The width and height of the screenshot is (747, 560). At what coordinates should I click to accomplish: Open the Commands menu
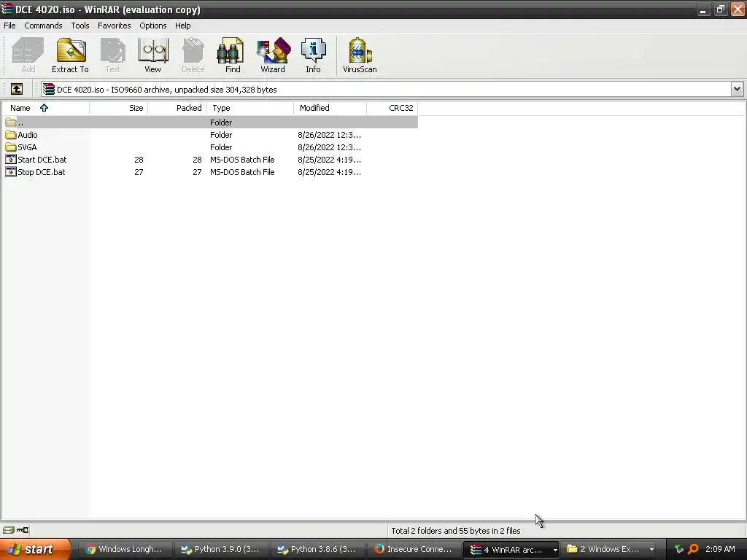click(x=43, y=26)
